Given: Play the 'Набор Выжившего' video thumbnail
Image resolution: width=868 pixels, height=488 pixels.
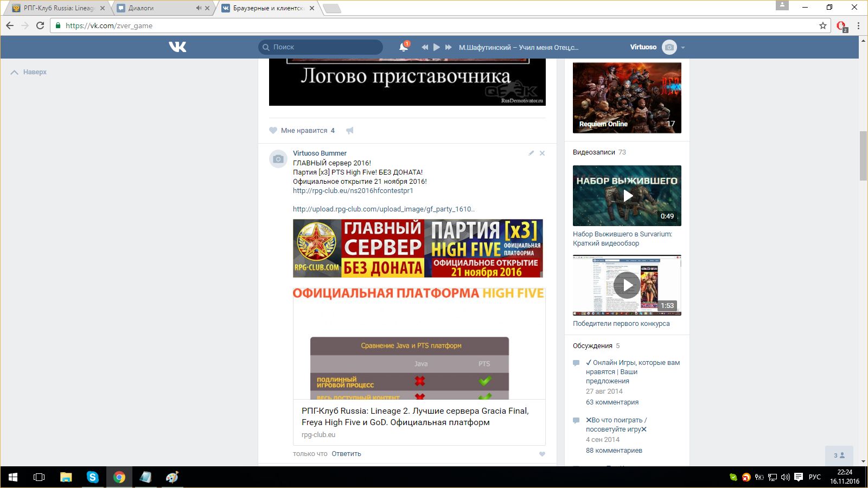Looking at the screenshot, I should pyautogui.click(x=627, y=196).
